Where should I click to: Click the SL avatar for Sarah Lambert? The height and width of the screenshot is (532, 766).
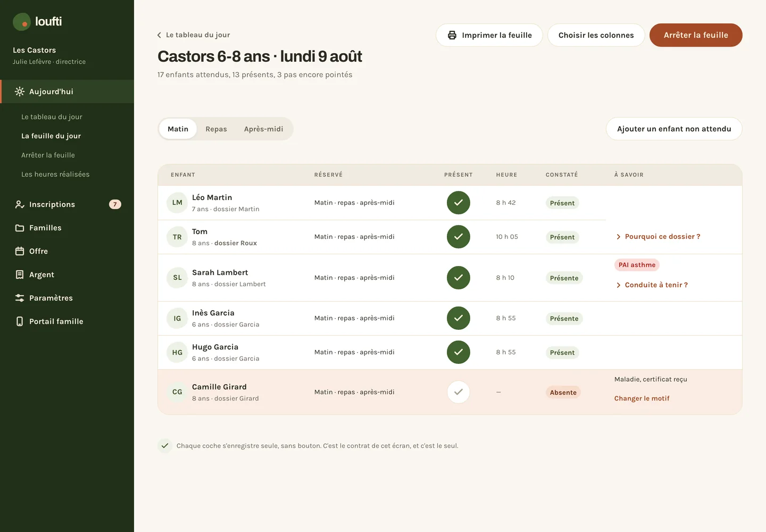[177, 278]
